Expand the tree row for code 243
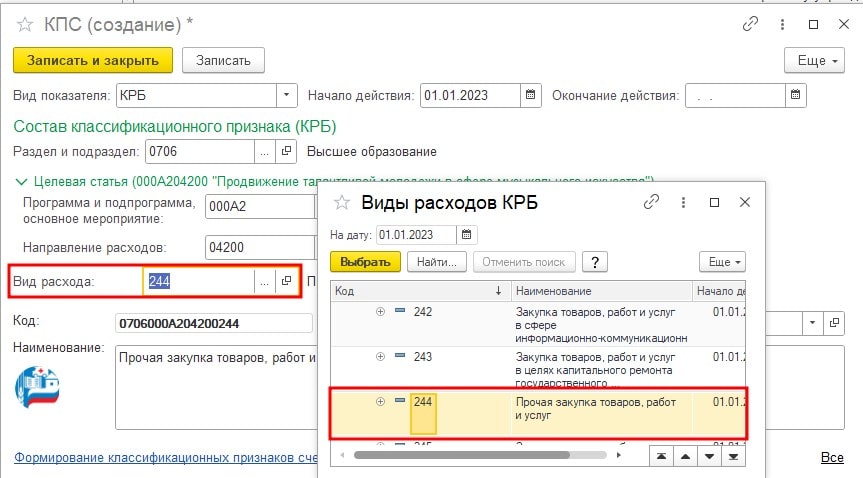This screenshot has width=863, height=478. coord(380,357)
